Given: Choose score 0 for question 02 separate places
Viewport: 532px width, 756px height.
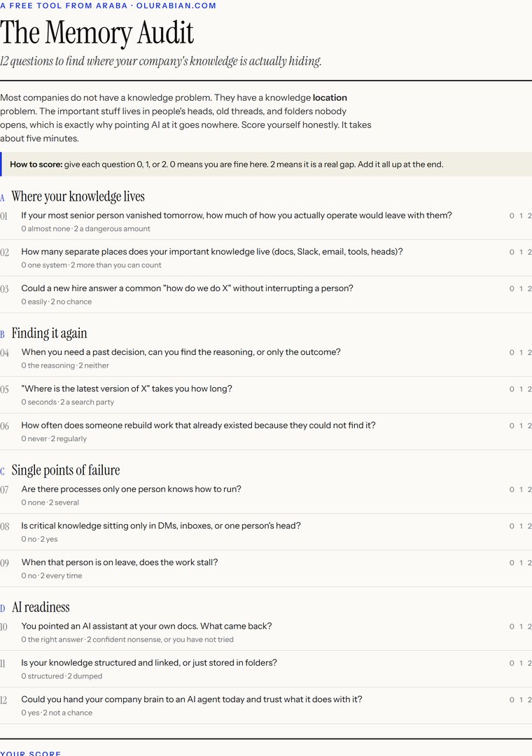Looking at the screenshot, I should (512, 252).
